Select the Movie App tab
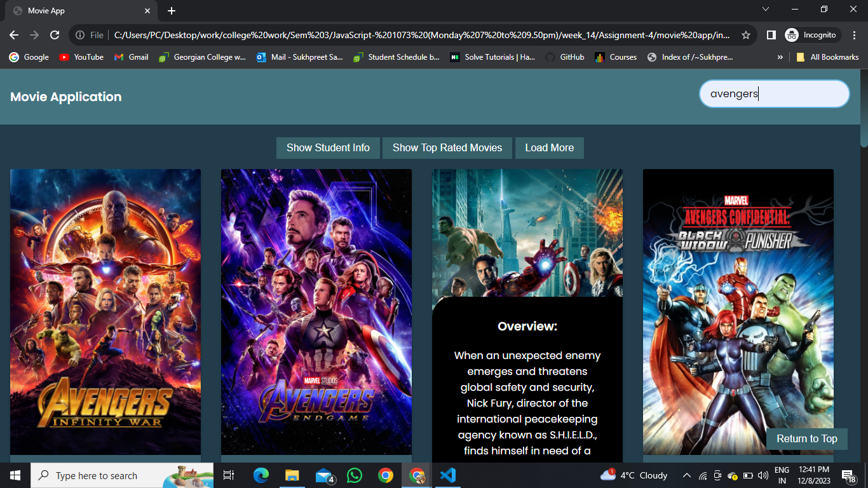The height and width of the screenshot is (488, 868). pos(81,11)
